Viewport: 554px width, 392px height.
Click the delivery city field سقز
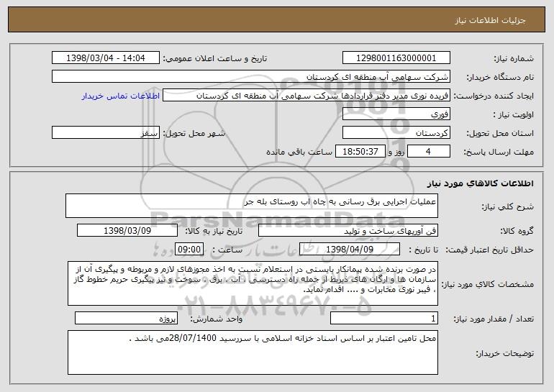coord(106,133)
